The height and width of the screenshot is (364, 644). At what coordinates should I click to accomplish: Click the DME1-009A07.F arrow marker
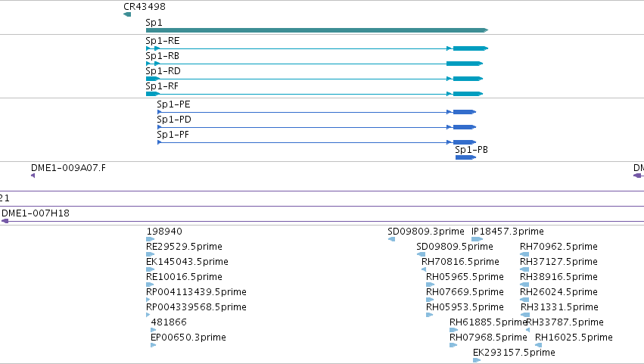pos(33,176)
